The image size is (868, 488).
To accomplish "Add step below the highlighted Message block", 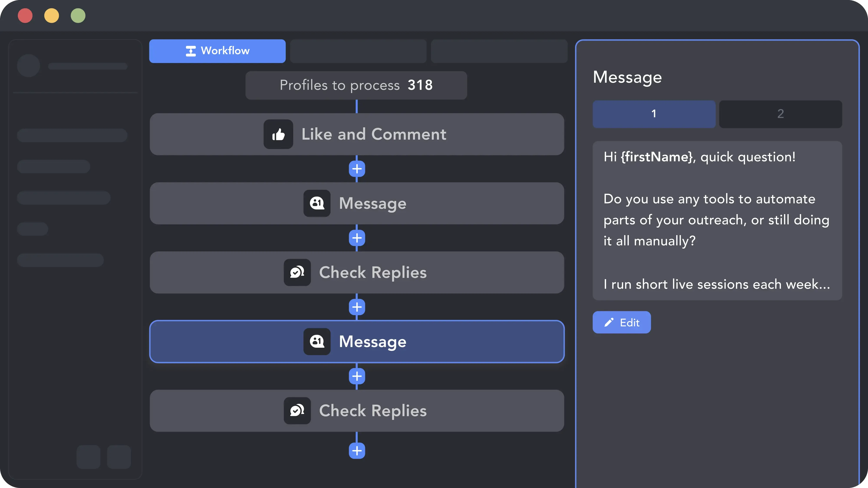I will 357,376.
